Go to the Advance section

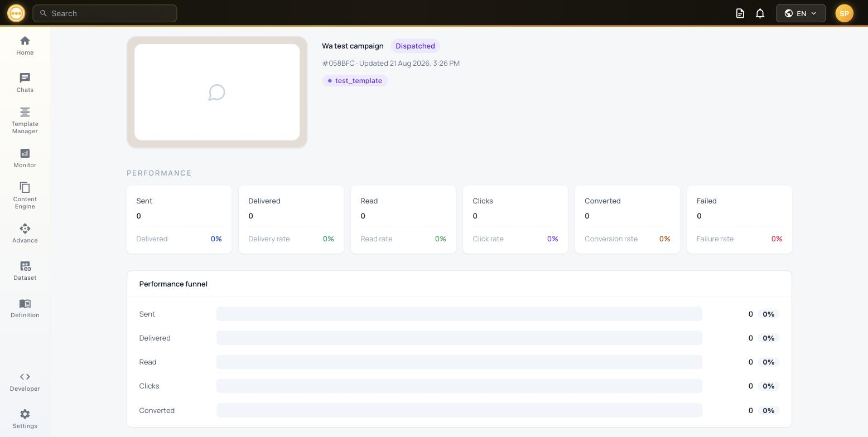tap(25, 233)
